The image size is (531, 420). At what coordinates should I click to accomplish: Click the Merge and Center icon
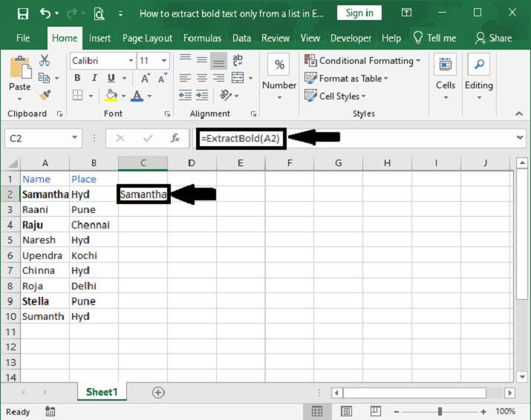click(238, 78)
